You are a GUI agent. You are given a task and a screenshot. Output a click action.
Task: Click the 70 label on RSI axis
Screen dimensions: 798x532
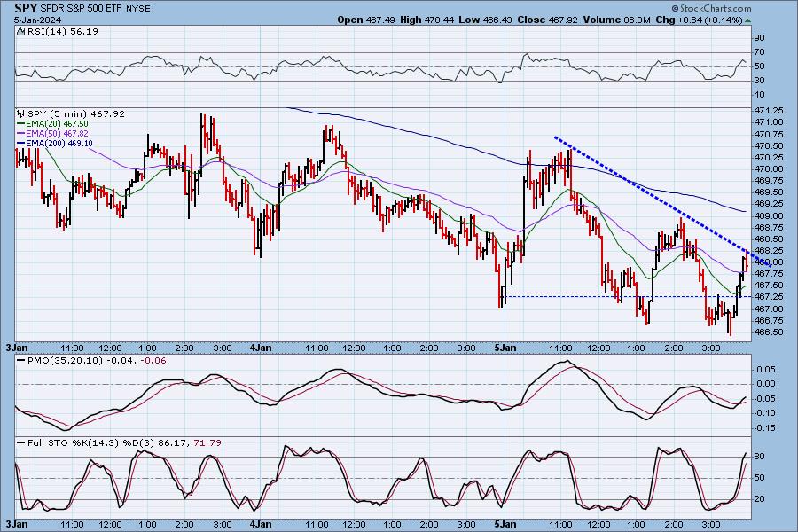(x=759, y=52)
